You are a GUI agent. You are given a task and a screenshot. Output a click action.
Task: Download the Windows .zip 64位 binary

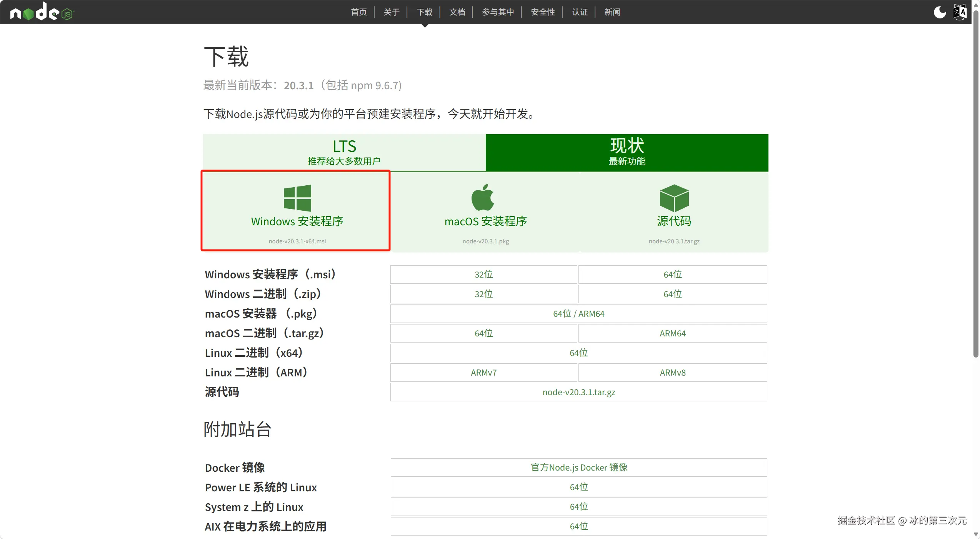pos(672,294)
